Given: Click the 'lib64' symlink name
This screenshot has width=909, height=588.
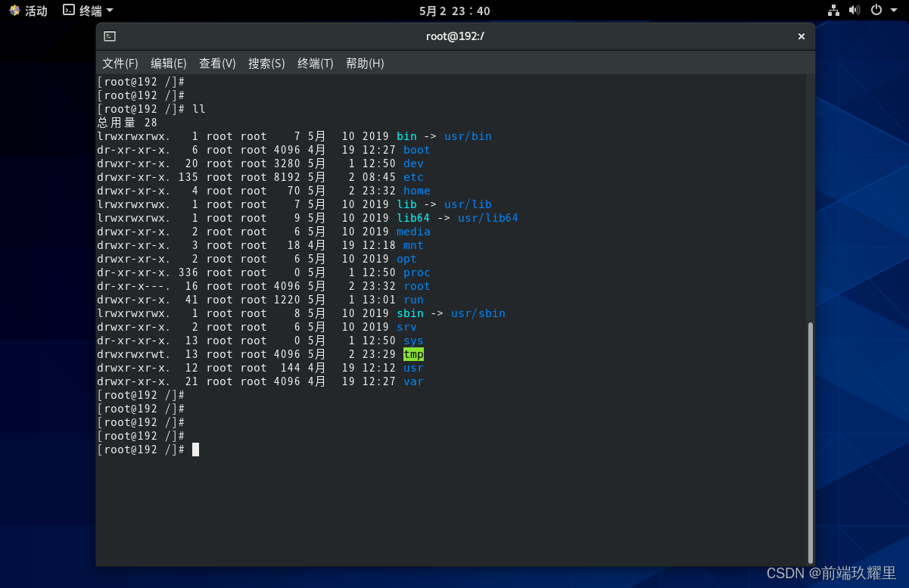Looking at the screenshot, I should point(413,218).
